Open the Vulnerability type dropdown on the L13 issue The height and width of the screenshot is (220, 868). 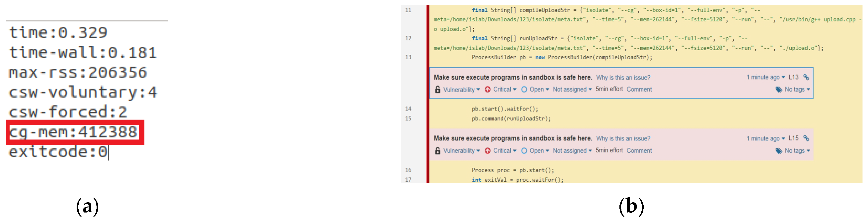pos(461,89)
